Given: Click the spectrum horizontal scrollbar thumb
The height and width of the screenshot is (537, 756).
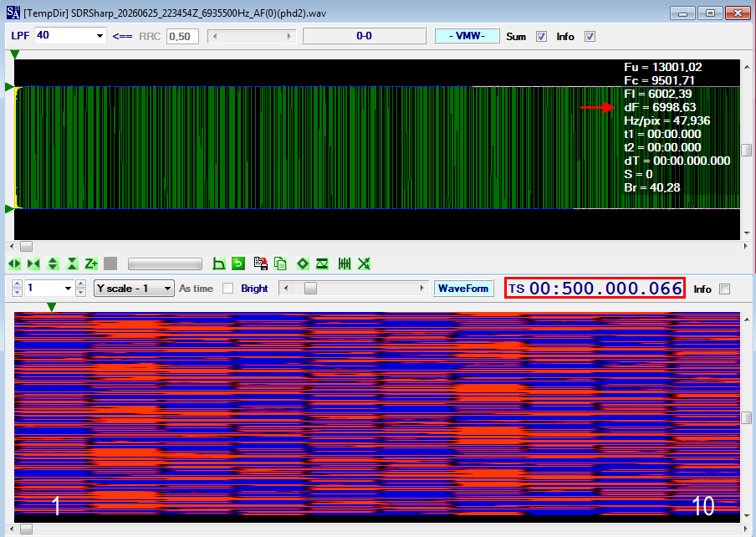Looking at the screenshot, I should coord(26,246).
